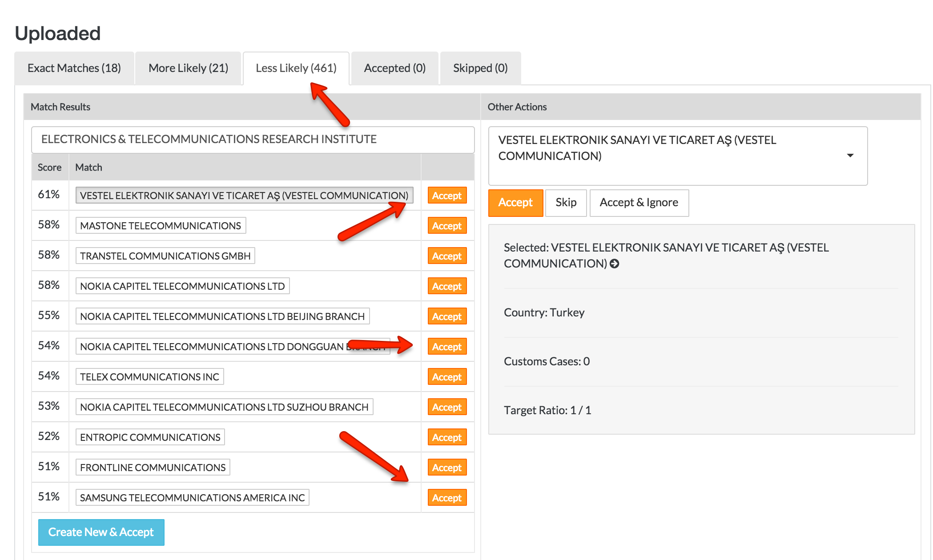View the Accepted (0) tab
The width and height of the screenshot is (933, 560).
[x=394, y=68]
